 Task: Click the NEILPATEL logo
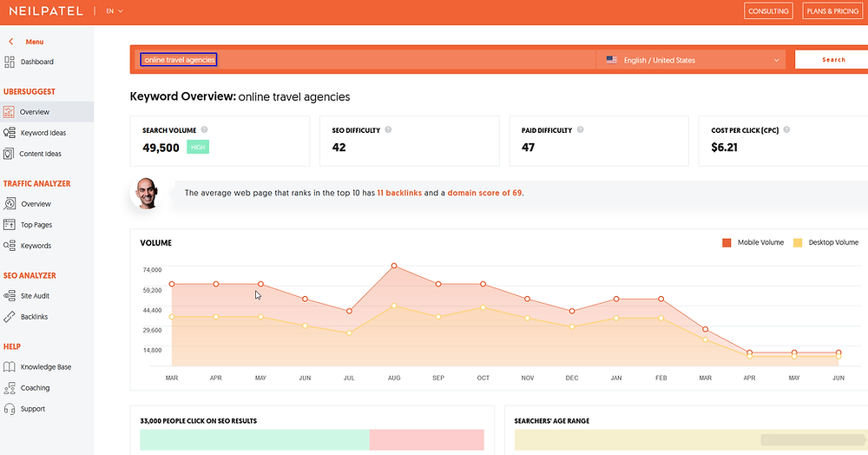point(46,11)
